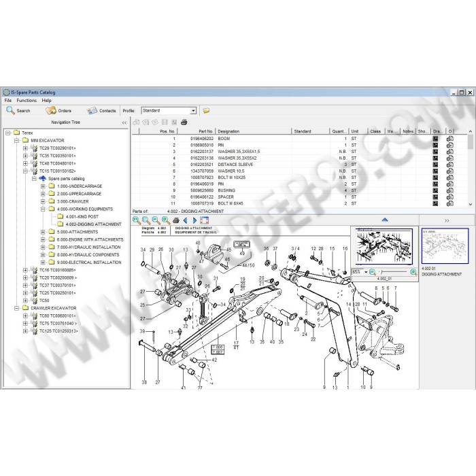Print the diagram using the diagram toolbar printer
This screenshot has height=476, width=476.
pyautogui.click(x=175, y=220)
